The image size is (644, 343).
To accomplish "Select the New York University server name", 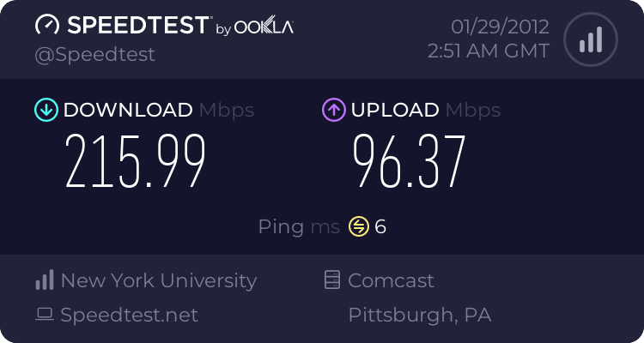I will pyautogui.click(x=159, y=280).
